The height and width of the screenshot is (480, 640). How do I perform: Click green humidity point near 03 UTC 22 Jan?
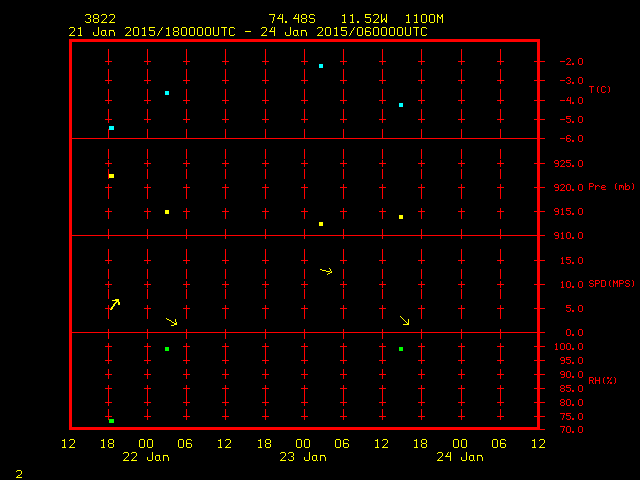click(167, 349)
